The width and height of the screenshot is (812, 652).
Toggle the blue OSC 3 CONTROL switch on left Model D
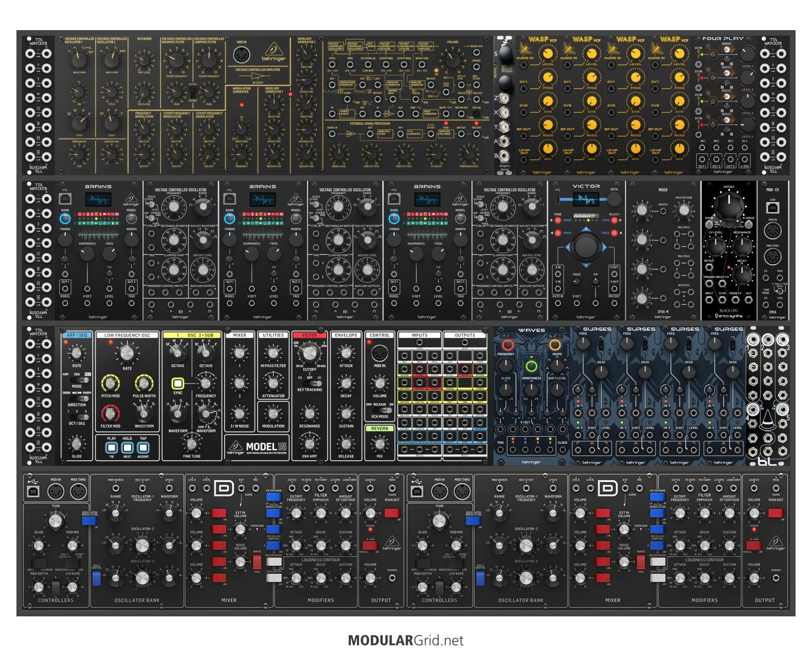(96, 579)
